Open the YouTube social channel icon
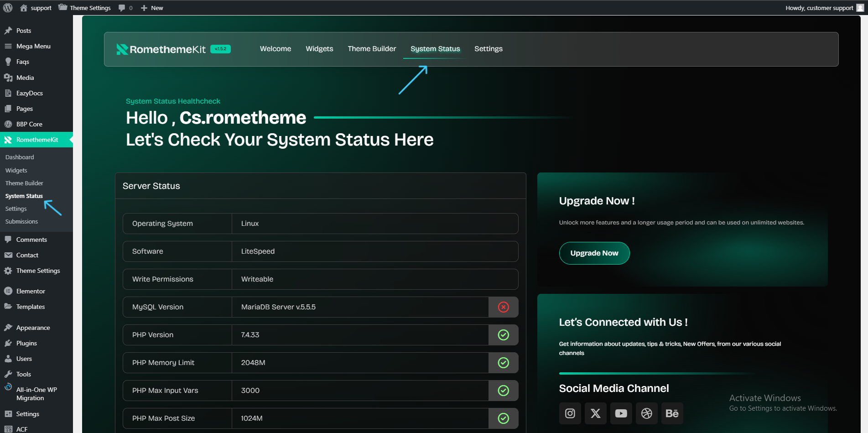The width and height of the screenshot is (868, 433). point(621,413)
